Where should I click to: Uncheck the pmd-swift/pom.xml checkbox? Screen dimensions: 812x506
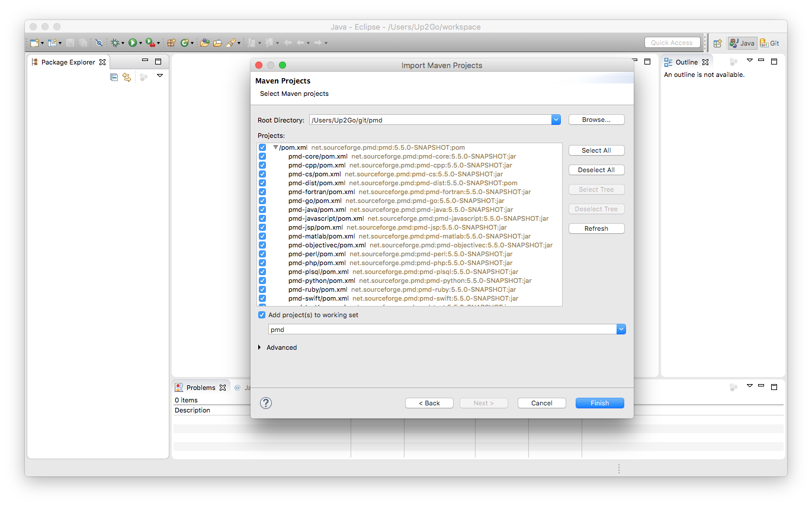click(262, 298)
